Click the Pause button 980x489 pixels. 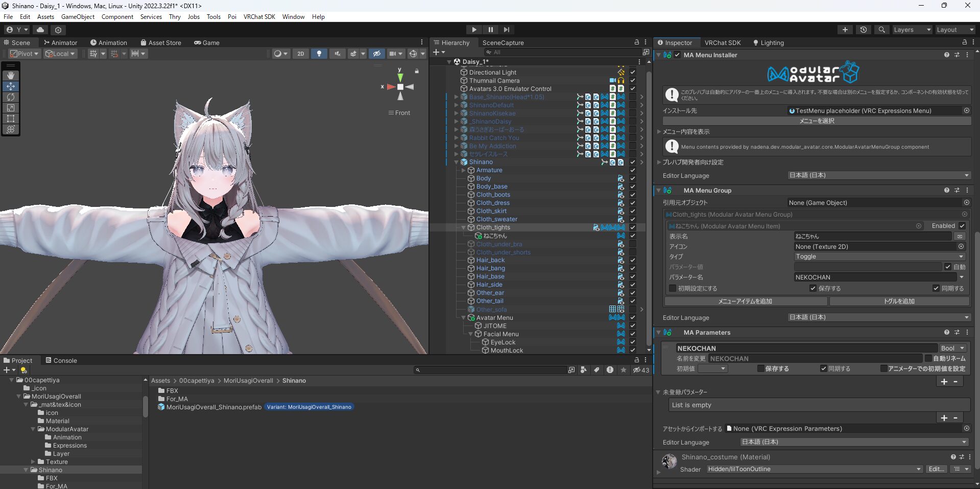(490, 30)
